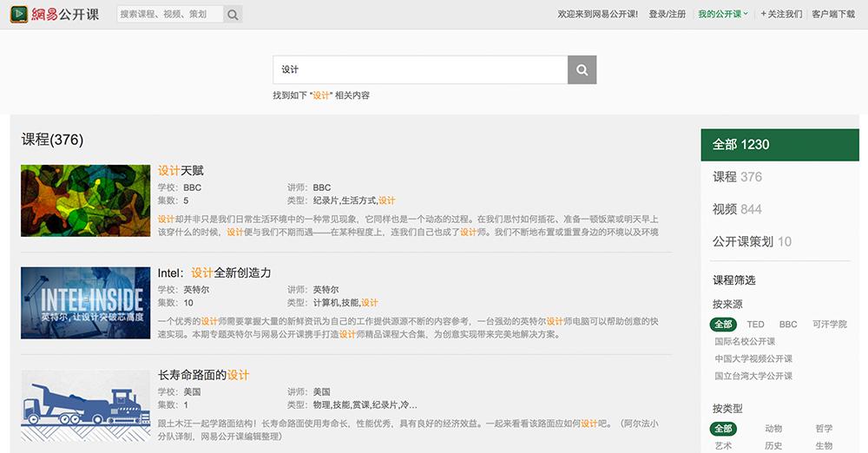Click the +关注我们 link

click(x=781, y=15)
